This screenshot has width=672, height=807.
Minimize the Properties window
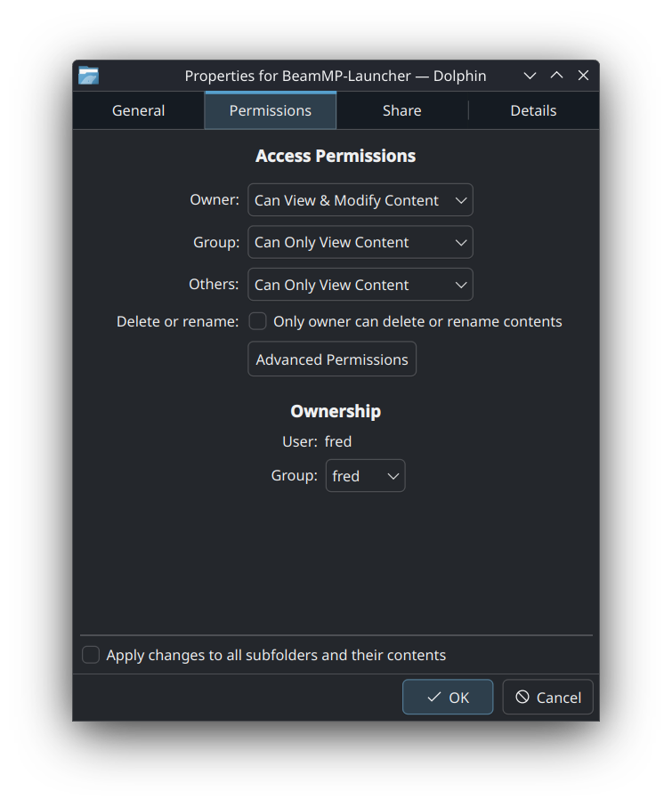coord(530,76)
